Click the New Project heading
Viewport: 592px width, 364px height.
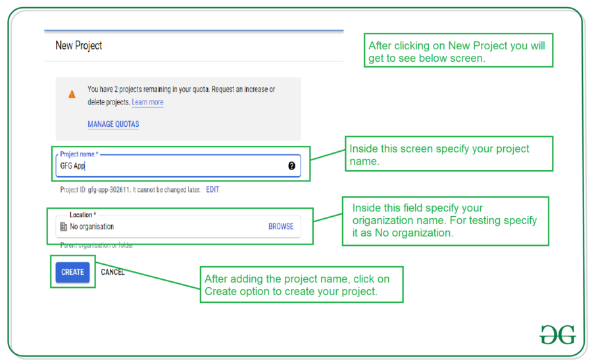click(78, 45)
